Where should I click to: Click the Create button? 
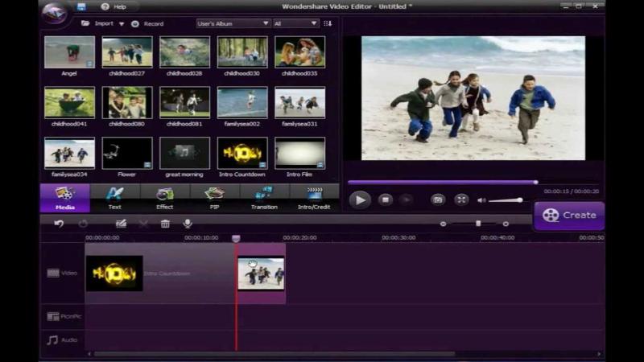(x=569, y=216)
